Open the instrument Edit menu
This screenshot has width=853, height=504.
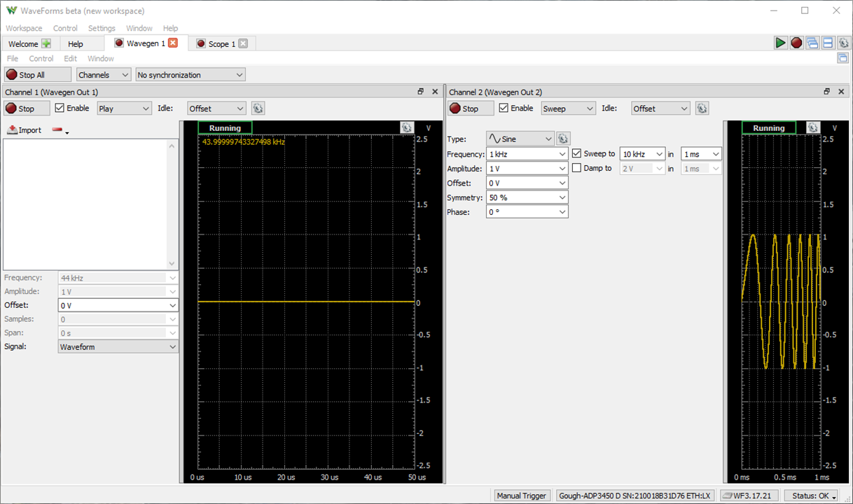coord(71,59)
